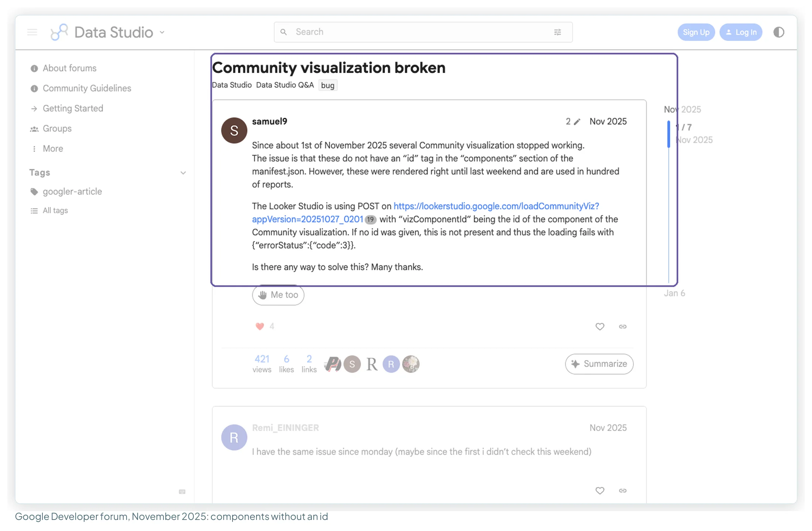This screenshot has width=812, height=531.
Task: Click the Summarize button
Action: tap(599, 364)
